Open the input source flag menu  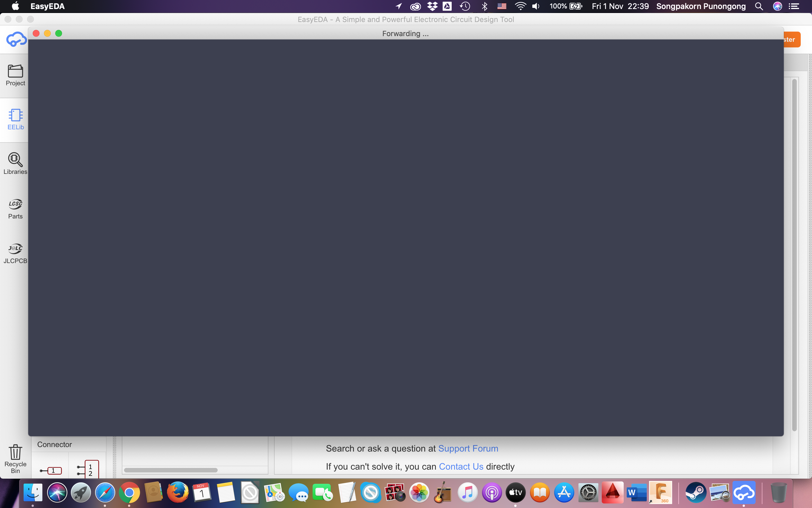[502, 6]
